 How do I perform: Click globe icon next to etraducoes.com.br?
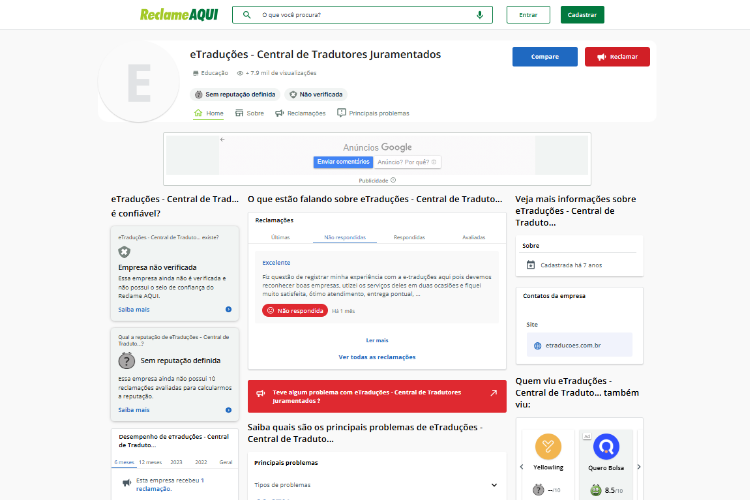click(538, 345)
